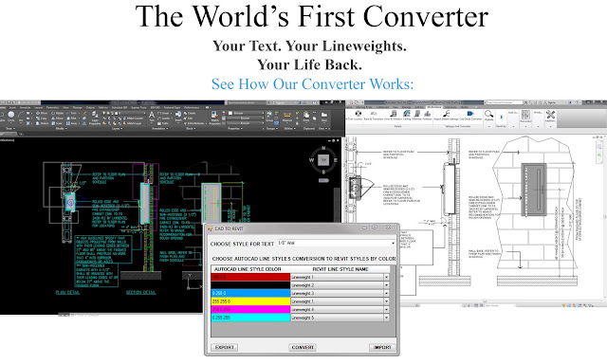Click the Website magnifier icon in Revit
This screenshot has width=607, height=364.
(489, 116)
